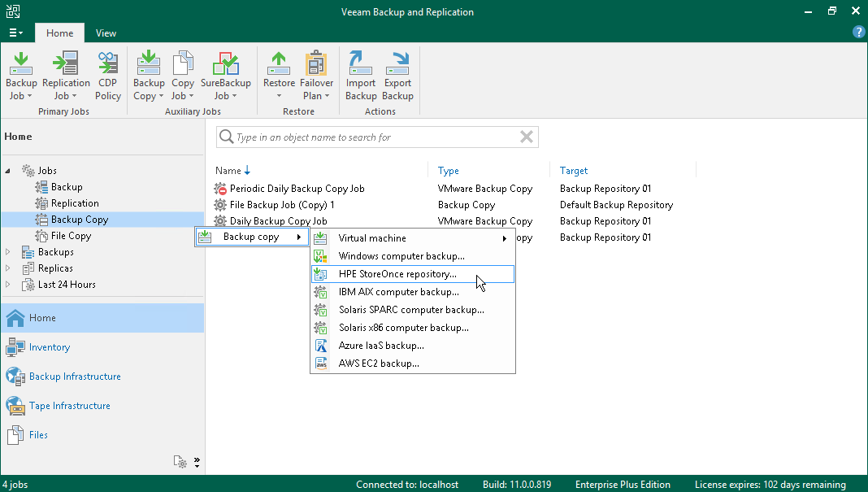Viewport: 868px width, 492px height.
Task: Choose Solaris SPARC computer backup item
Action: [x=413, y=310]
